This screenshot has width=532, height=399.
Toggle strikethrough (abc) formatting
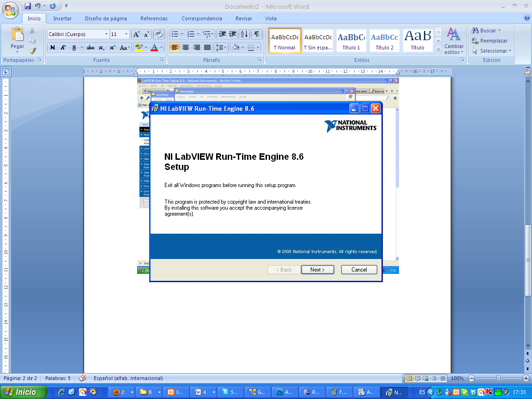click(x=90, y=48)
